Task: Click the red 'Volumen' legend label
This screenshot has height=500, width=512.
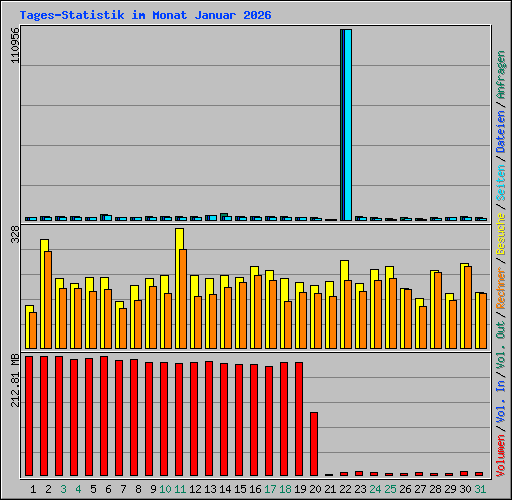Action: coord(501,455)
